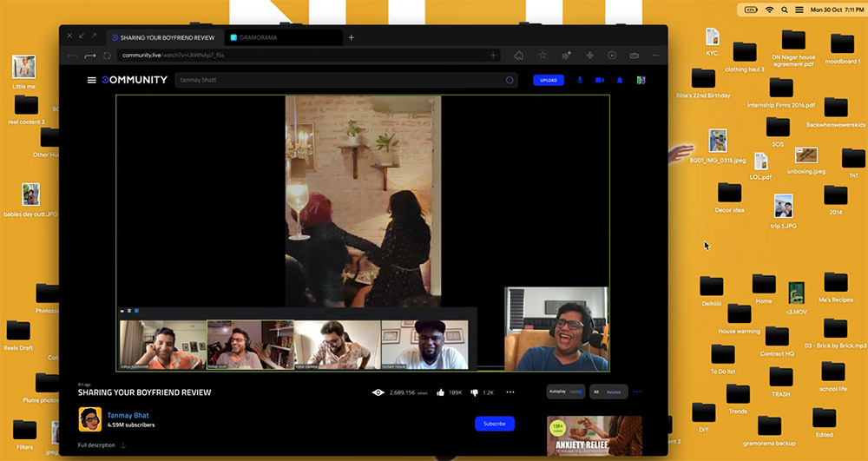Viewport: 868px width, 461px height.
Task: Click the Subscribe button
Action: coord(495,424)
